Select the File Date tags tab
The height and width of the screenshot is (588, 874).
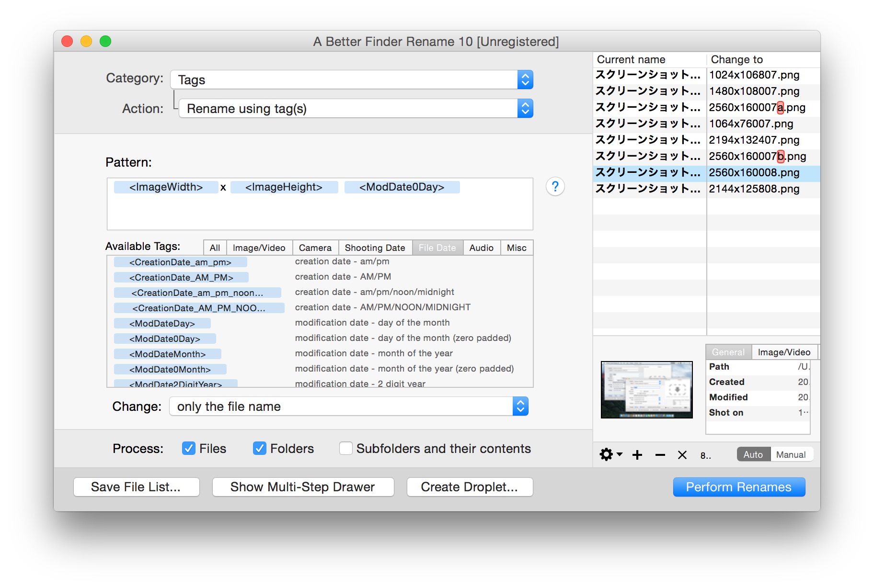pyautogui.click(x=437, y=248)
